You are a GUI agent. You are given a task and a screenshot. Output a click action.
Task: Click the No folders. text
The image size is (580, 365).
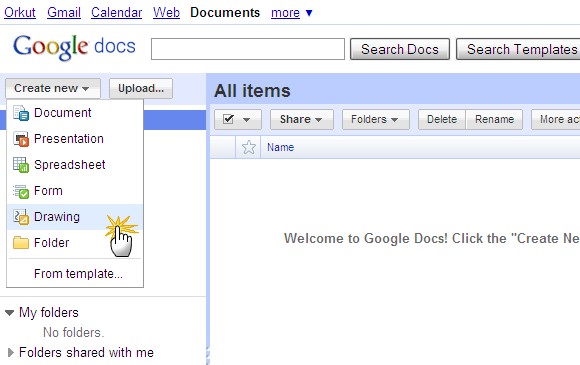point(74,332)
